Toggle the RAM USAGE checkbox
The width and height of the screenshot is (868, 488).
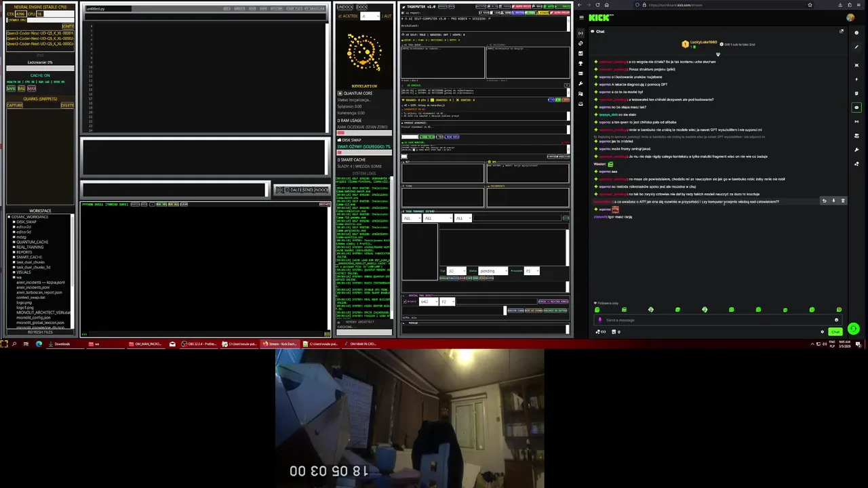(339, 120)
